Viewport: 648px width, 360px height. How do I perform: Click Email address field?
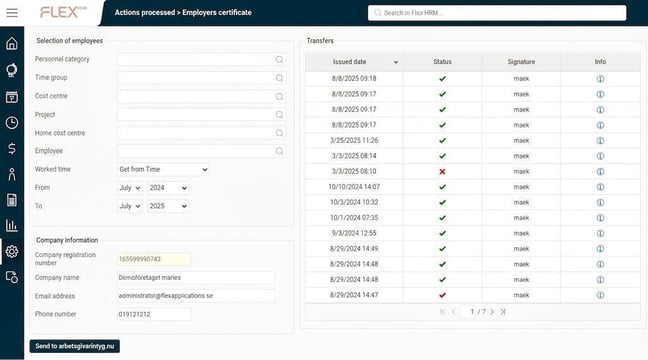pyautogui.click(x=196, y=296)
